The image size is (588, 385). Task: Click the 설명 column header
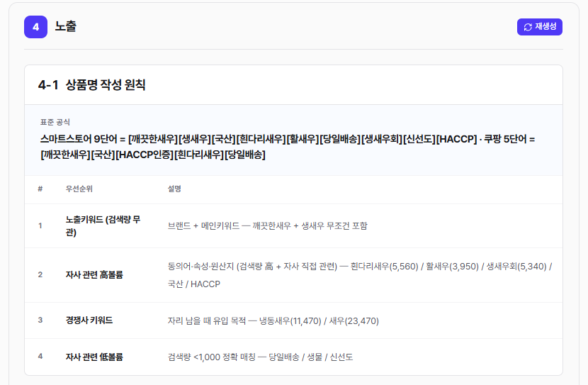tap(174, 189)
